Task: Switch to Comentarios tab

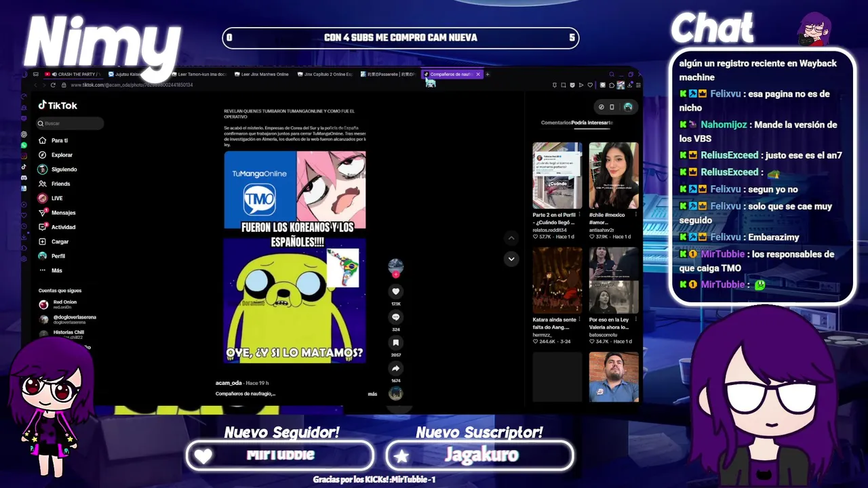Action: [555, 123]
